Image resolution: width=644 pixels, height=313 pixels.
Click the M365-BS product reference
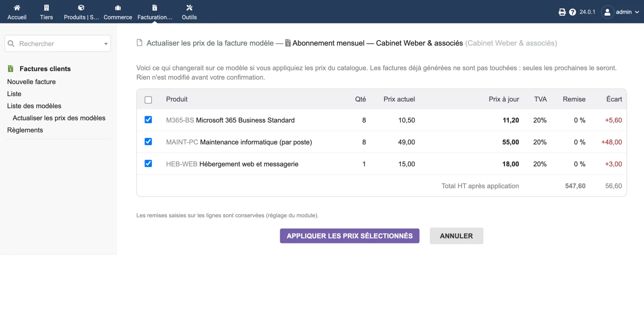(180, 120)
